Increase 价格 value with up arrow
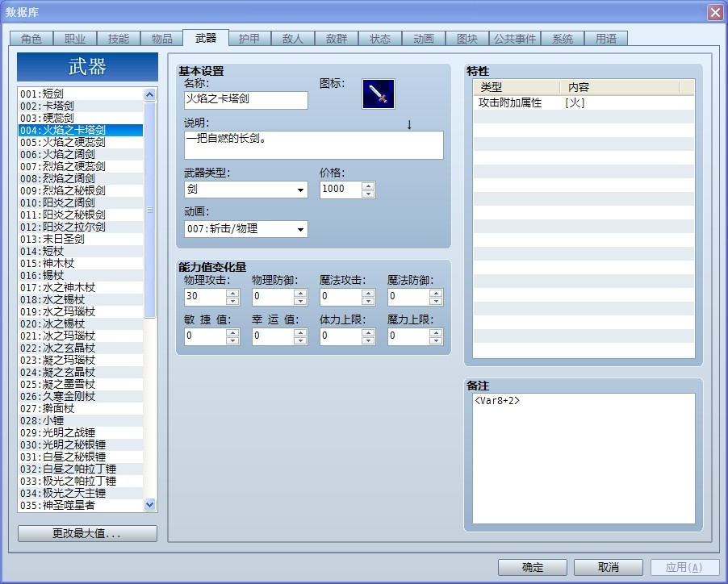728x584 pixels. [x=368, y=186]
